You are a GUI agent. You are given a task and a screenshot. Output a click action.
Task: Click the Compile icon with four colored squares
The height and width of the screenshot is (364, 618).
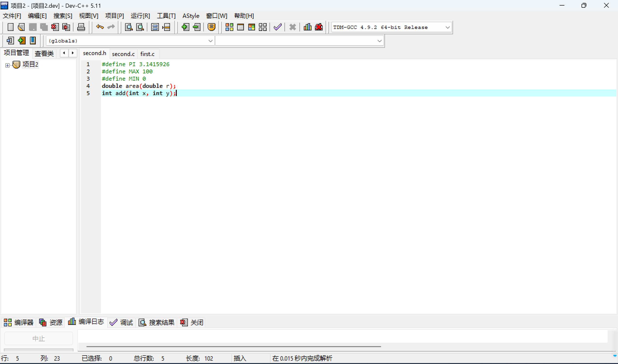pos(229,27)
